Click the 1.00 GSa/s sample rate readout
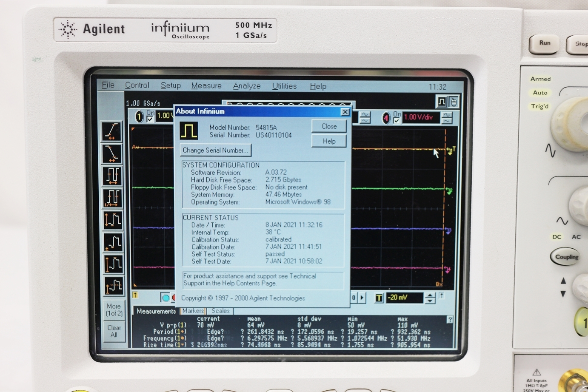Image resolution: width=588 pixels, height=392 pixels. [143, 103]
